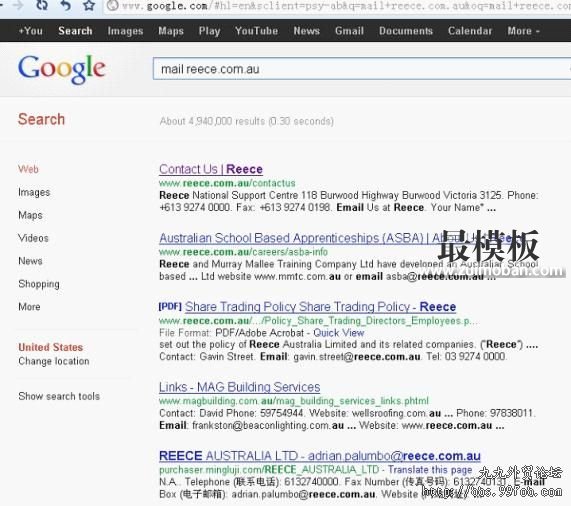Select News filter in left sidebar

coord(30,261)
